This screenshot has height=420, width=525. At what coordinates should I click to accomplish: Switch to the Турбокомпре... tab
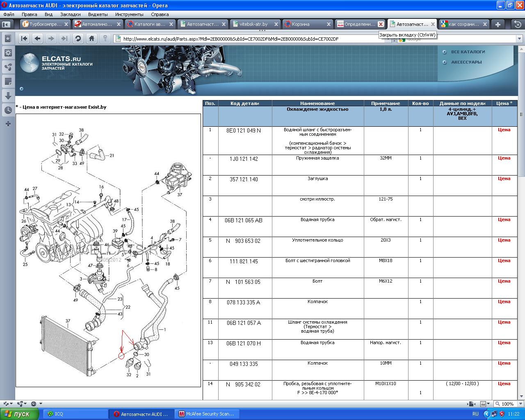pos(46,24)
